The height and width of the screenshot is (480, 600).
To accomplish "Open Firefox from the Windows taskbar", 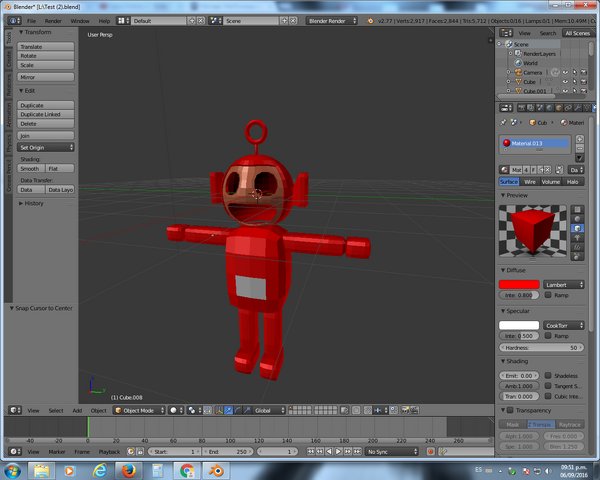I will click(129, 470).
